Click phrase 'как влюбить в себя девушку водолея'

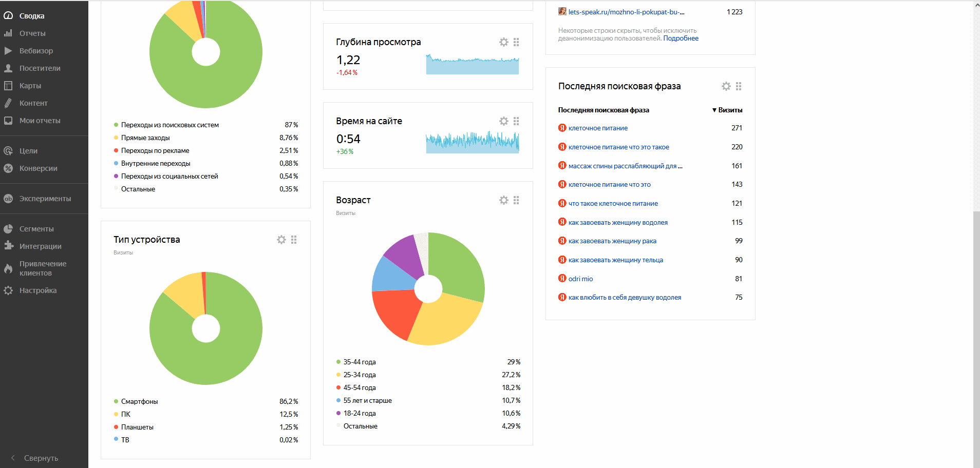point(625,298)
